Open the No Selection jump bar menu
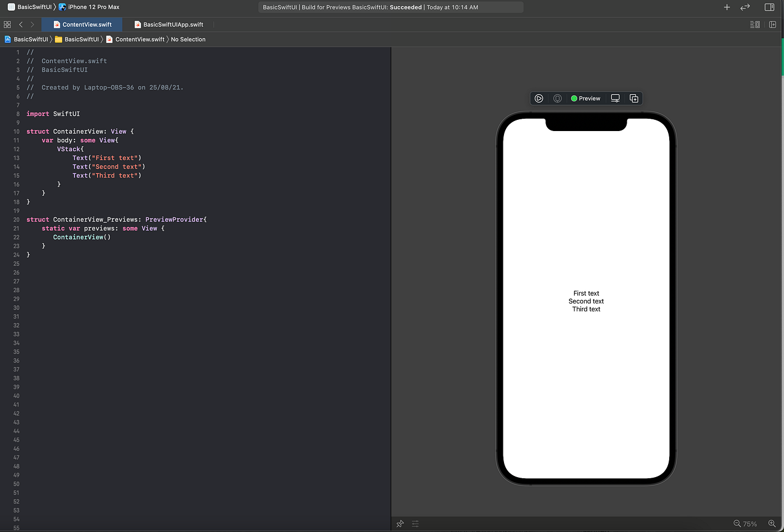Viewport: 784px width, 532px height. tap(188, 39)
